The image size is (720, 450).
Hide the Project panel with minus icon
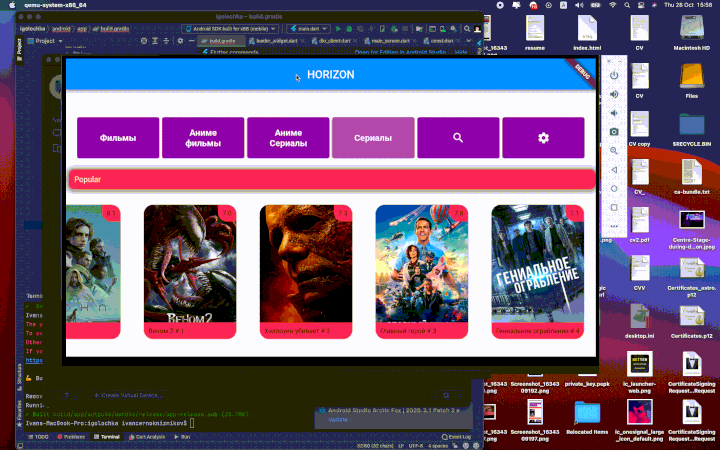(191, 41)
